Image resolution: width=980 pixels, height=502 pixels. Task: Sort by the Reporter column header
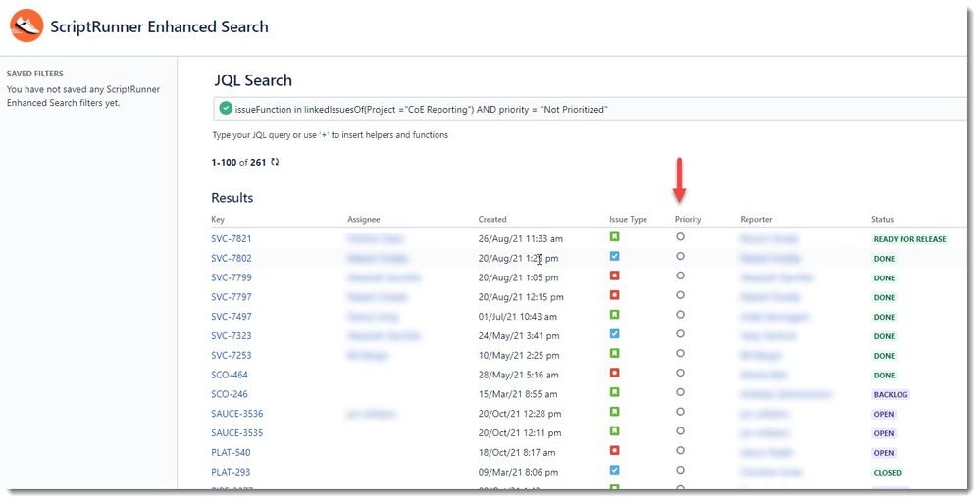(756, 220)
